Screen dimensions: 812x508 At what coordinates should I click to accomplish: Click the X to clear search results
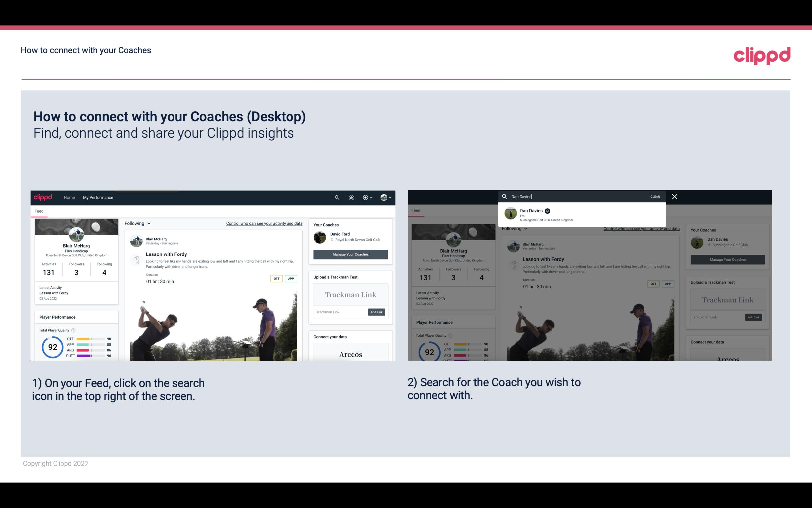click(674, 196)
